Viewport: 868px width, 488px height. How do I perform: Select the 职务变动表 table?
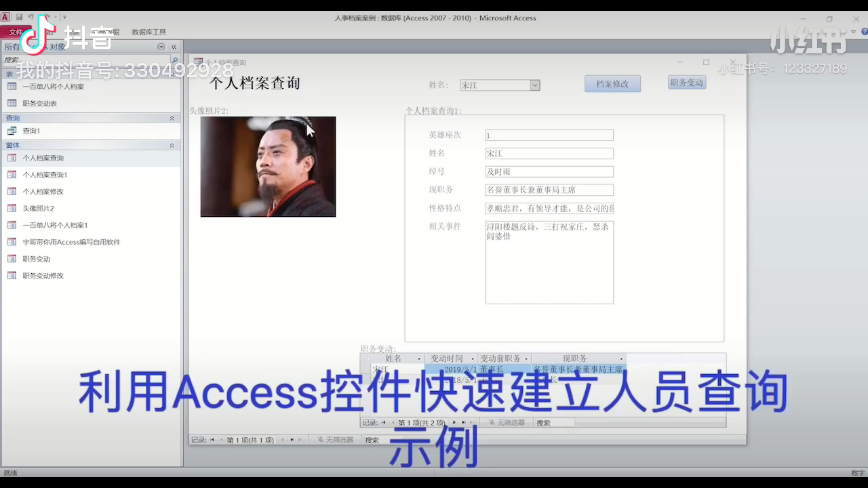[x=91, y=104]
